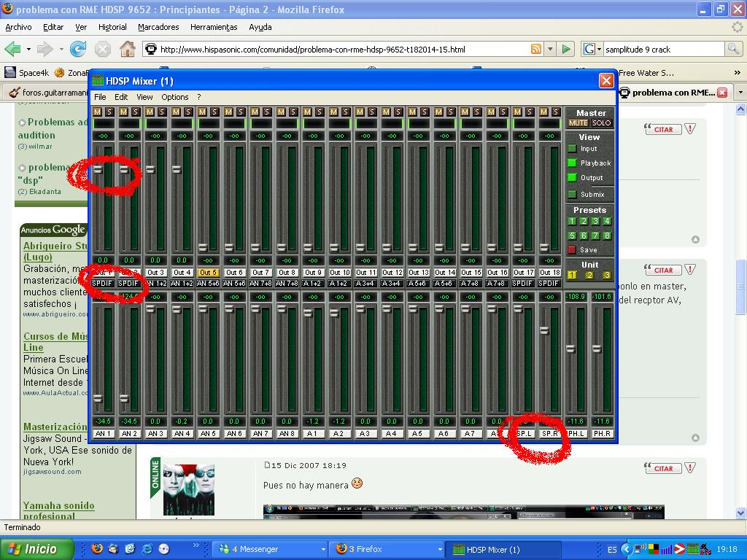
Task: Load mixer preset 6
Action: tap(584, 236)
